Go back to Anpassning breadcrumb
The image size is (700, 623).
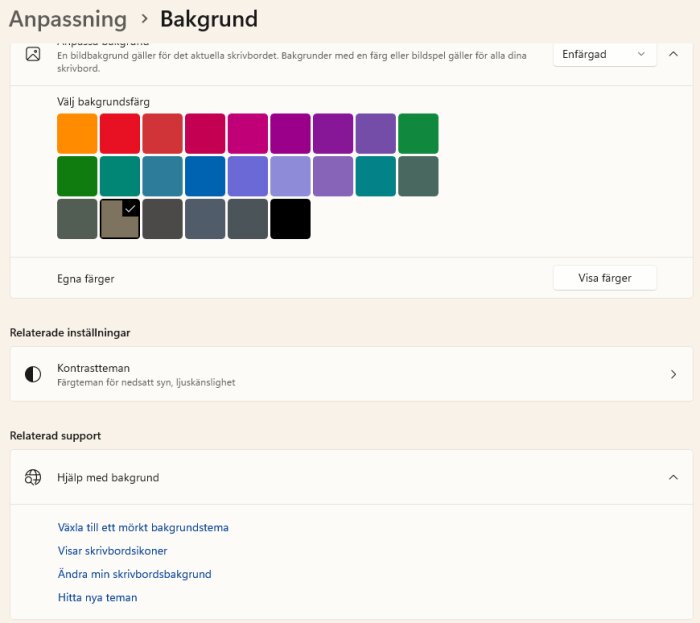[x=68, y=19]
